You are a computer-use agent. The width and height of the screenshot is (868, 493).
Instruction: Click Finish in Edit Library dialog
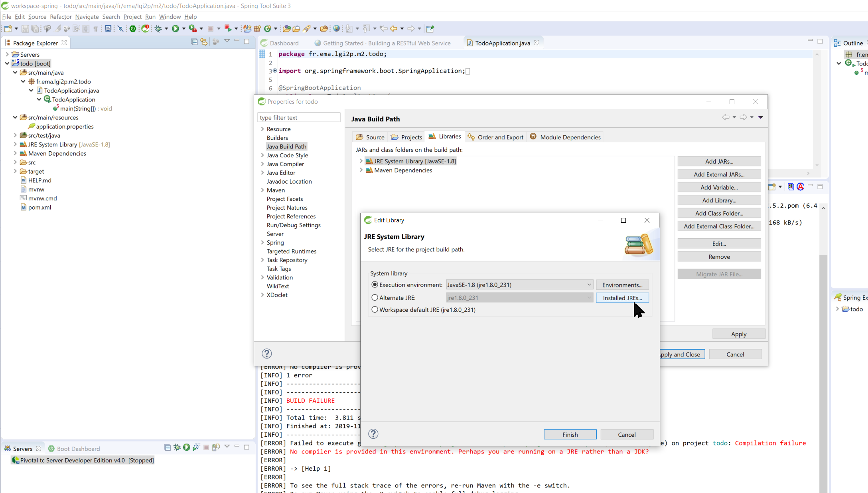pyautogui.click(x=570, y=434)
